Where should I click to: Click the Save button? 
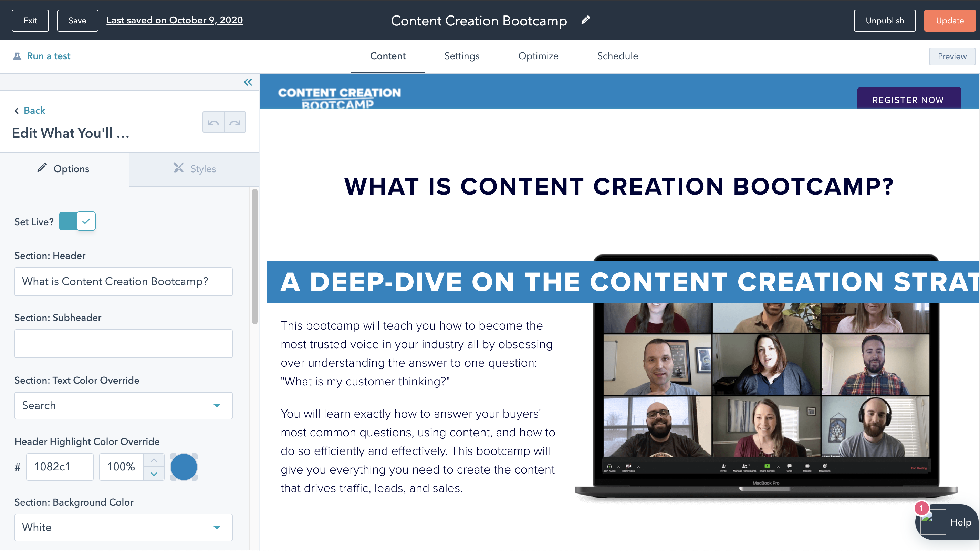[x=77, y=21]
